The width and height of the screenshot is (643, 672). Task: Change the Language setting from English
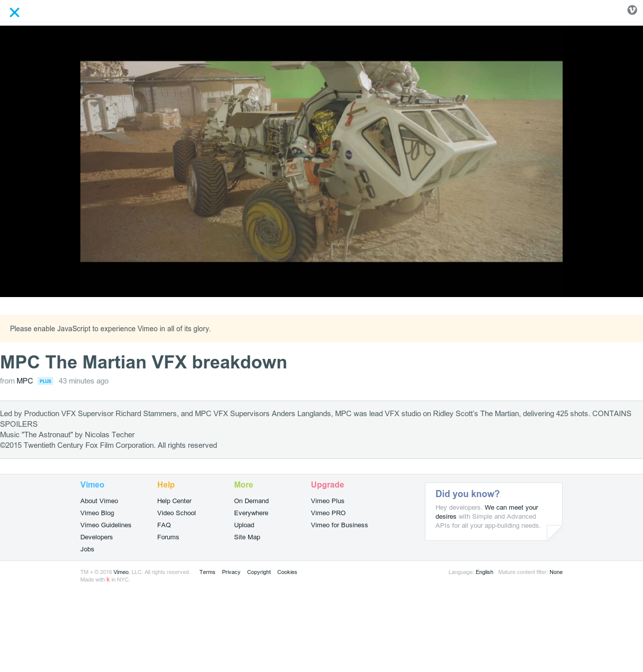click(484, 572)
